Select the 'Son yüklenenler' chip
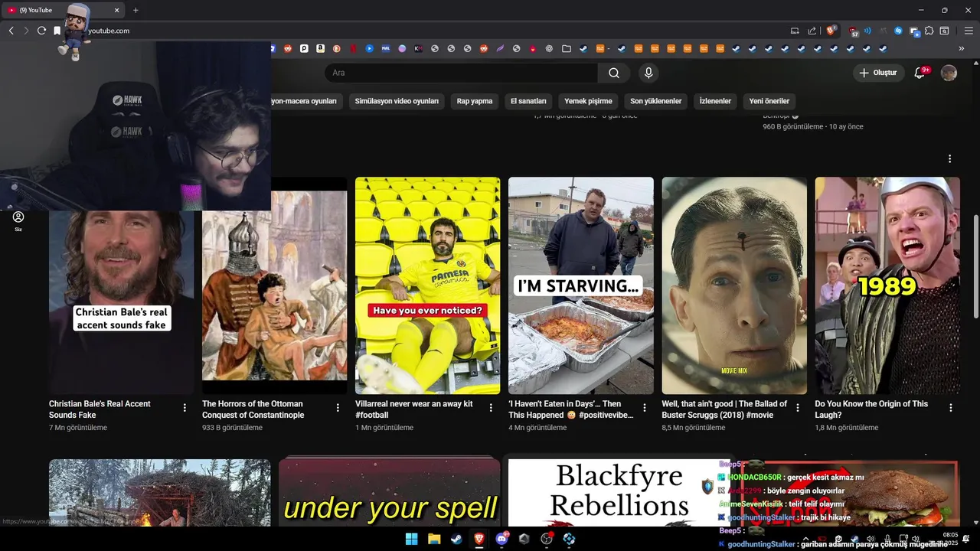The height and width of the screenshot is (551, 980). tap(656, 101)
